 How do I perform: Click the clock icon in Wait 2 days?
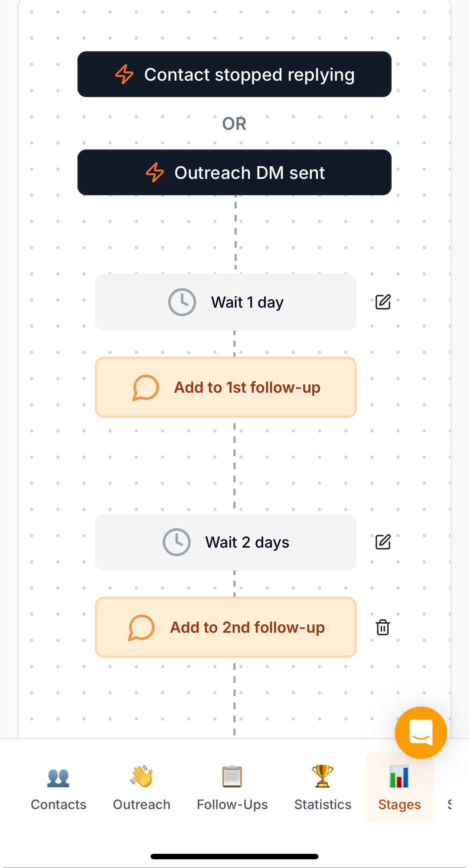(177, 542)
